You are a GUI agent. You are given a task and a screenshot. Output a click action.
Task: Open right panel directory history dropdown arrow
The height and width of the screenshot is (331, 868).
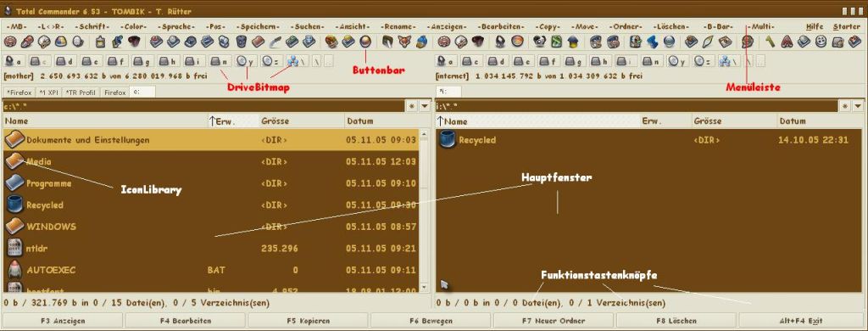[858, 106]
